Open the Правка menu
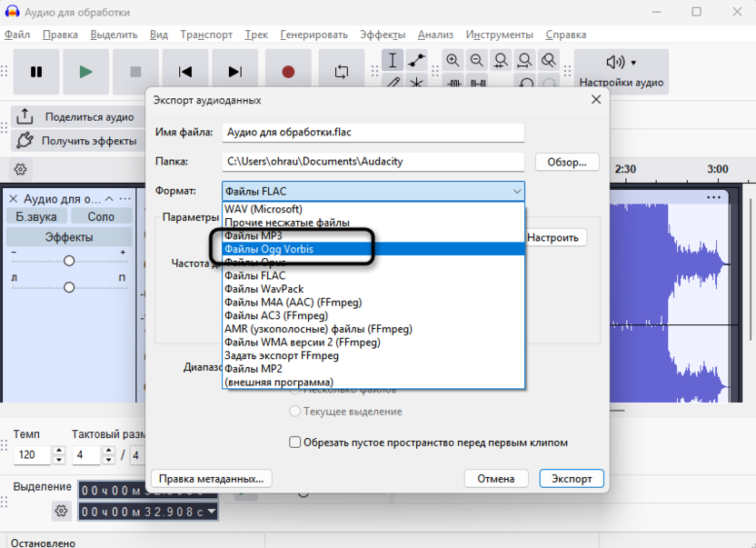 [x=60, y=35]
